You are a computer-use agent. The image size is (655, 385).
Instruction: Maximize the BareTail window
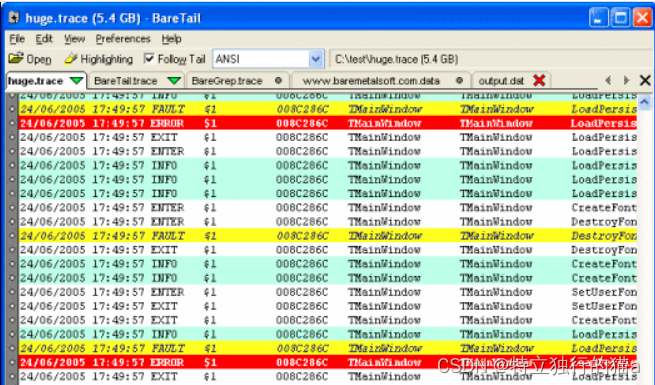click(620, 18)
